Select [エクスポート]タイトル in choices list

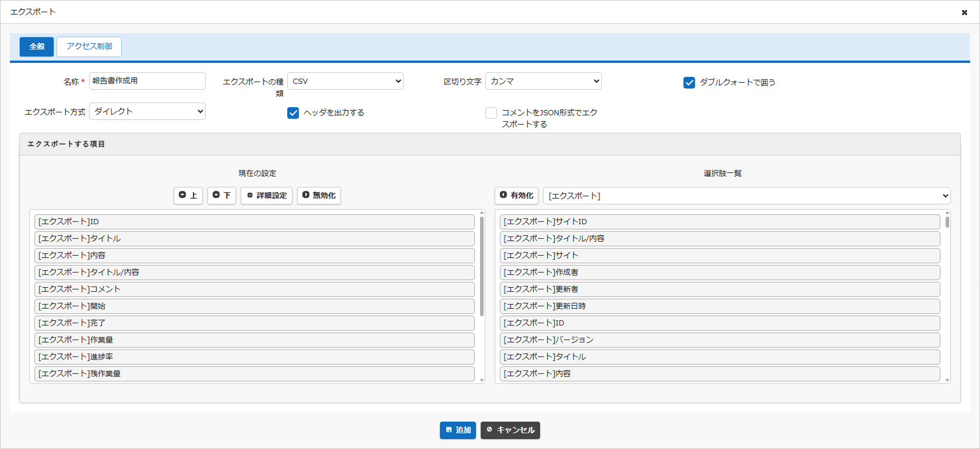coord(720,357)
